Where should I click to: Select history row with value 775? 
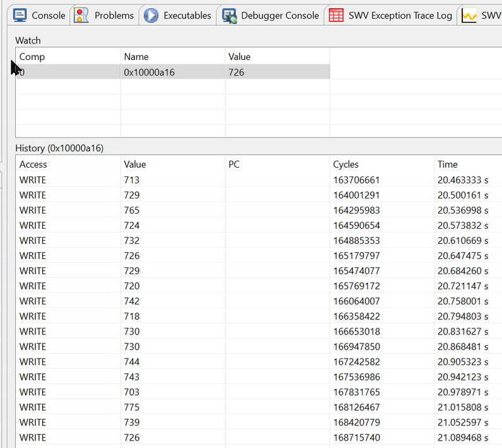pyautogui.click(x=259, y=407)
